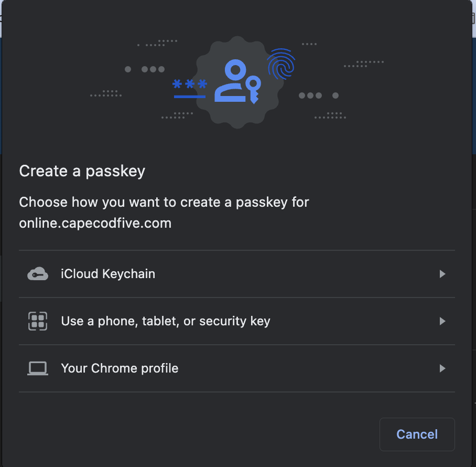Choose "Use a phone, tablet, or security key"
The height and width of the screenshot is (467, 476).
(x=166, y=321)
